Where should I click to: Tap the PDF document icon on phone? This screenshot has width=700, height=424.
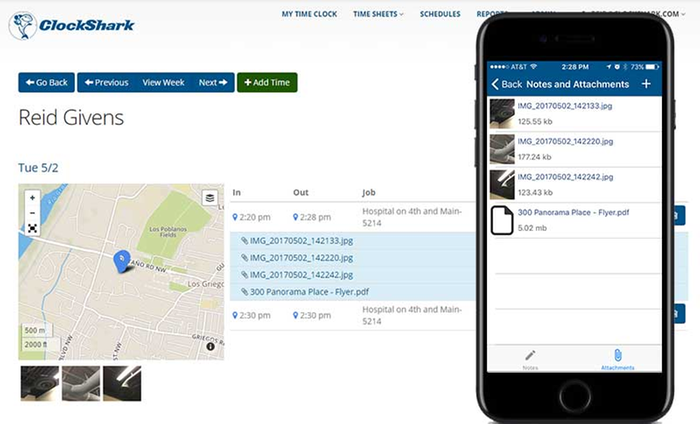[502, 220]
